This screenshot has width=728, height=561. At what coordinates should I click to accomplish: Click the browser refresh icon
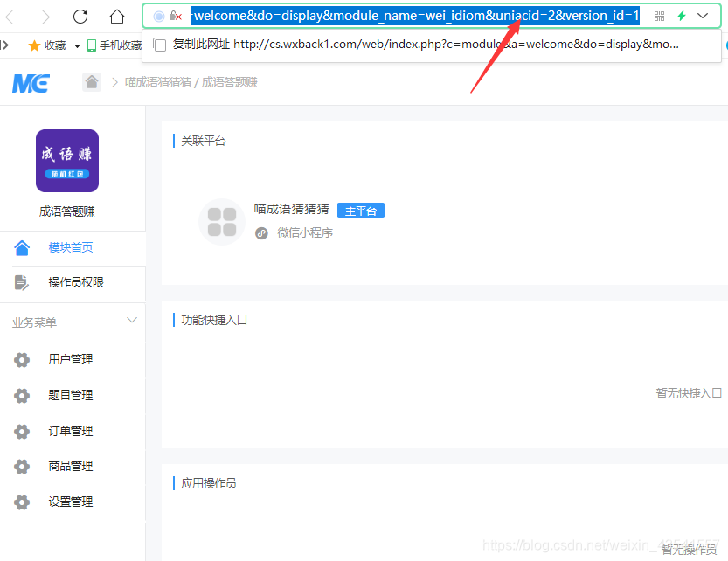tap(80, 15)
